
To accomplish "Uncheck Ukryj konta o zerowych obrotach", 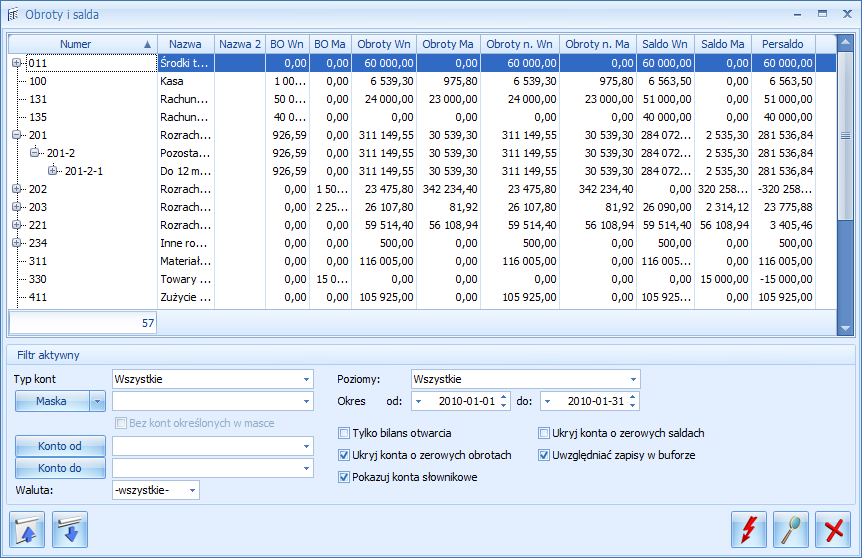I will (344, 455).
